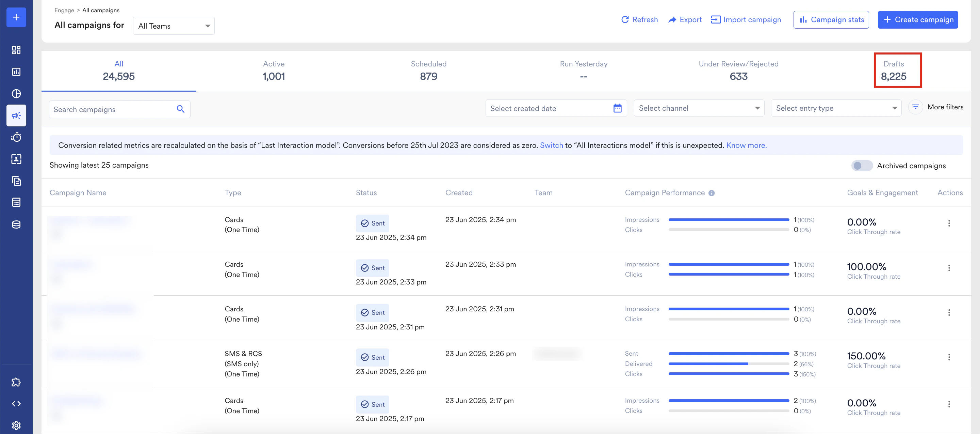Open the Flows stopwatch icon in sidebar
Viewport: 980px width, 434px height.
point(16,137)
